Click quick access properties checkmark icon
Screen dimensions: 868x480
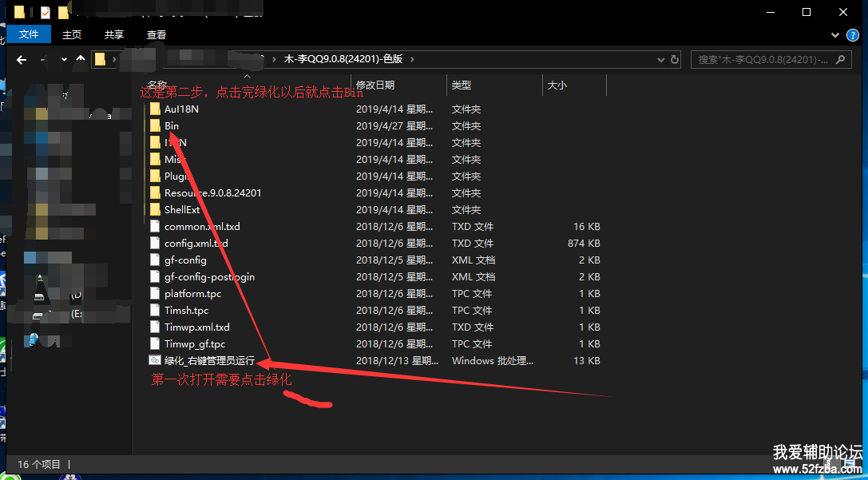click(45, 12)
